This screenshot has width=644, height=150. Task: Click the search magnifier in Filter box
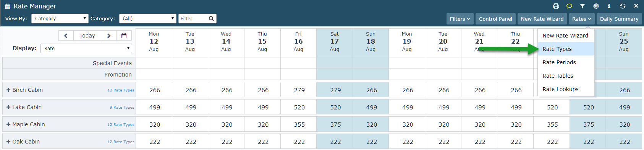211,18
